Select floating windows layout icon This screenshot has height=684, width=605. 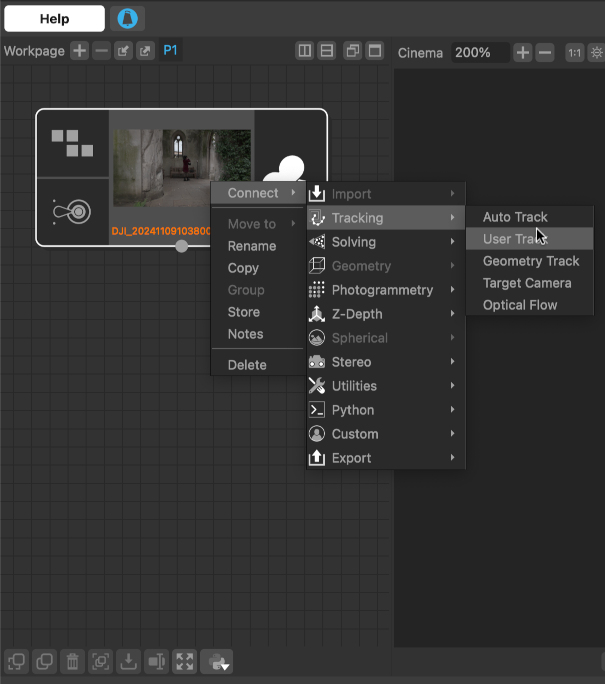pyautogui.click(x=353, y=51)
